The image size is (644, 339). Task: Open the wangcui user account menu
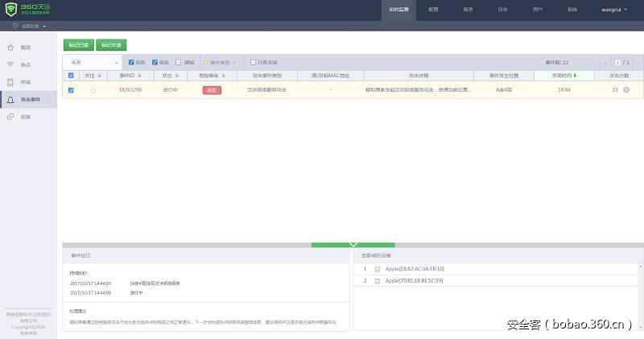click(x=614, y=10)
